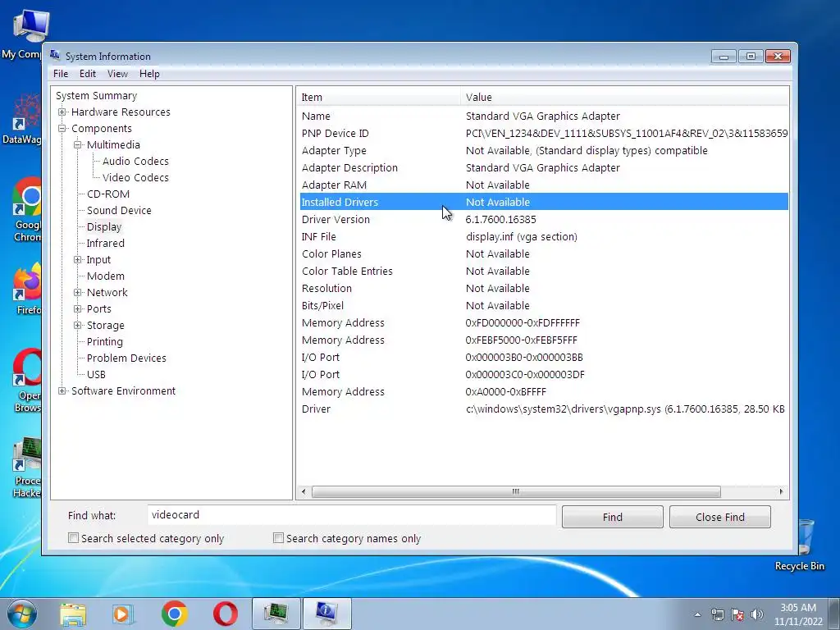This screenshot has width=840, height=630.
Task: Click the Close Find button
Action: (x=720, y=517)
